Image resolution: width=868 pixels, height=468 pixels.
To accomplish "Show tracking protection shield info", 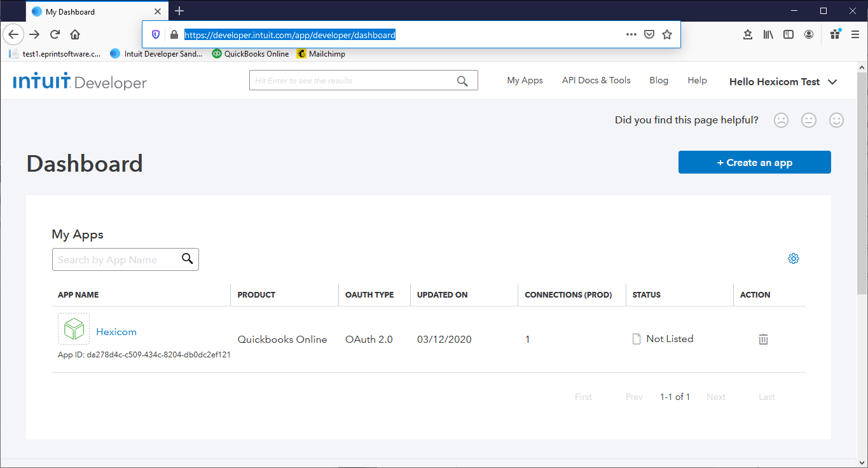I will (x=155, y=35).
